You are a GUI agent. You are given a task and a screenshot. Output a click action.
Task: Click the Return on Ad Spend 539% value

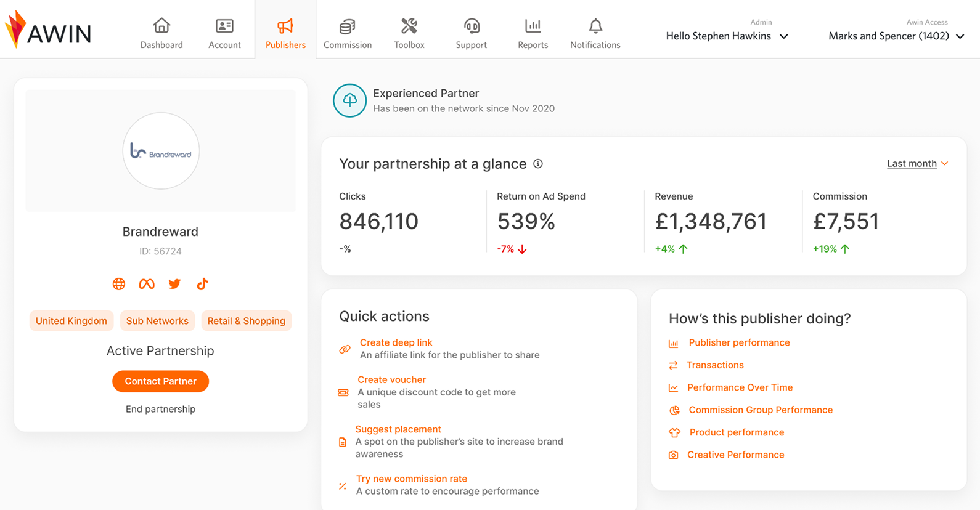[x=526, y=221]
